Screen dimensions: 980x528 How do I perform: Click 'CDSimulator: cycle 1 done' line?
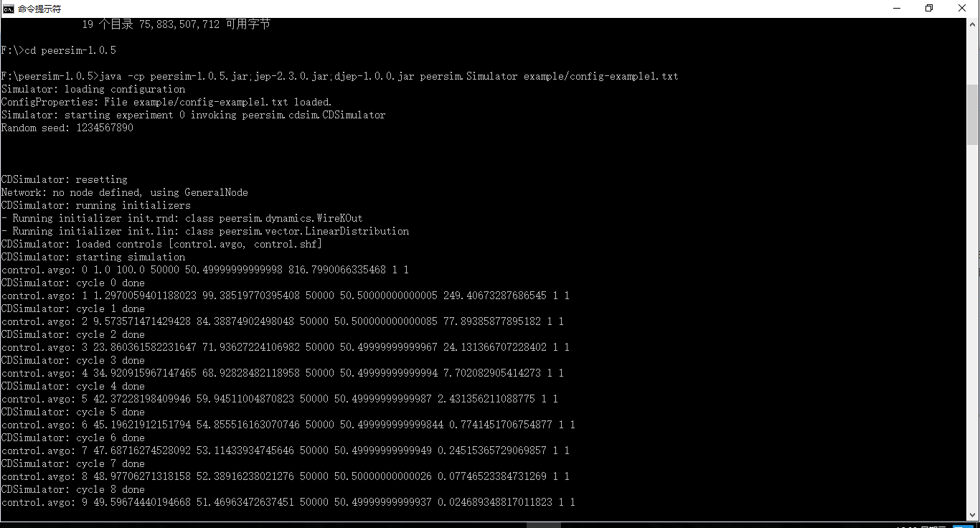coord(72,308)
